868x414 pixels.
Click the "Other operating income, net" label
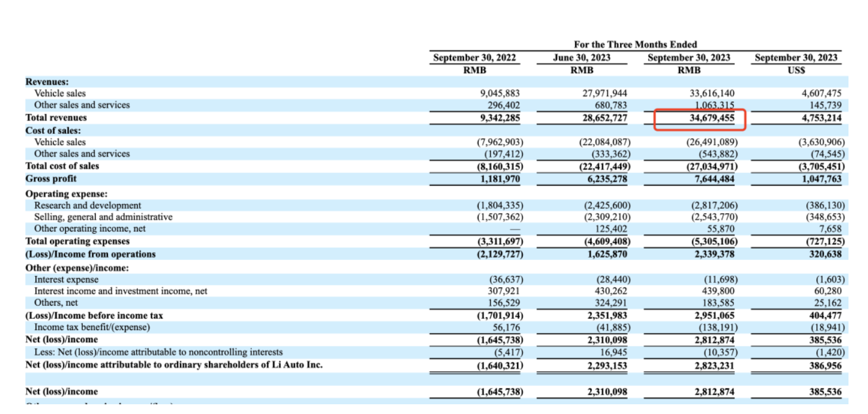[x=90, y=229]
